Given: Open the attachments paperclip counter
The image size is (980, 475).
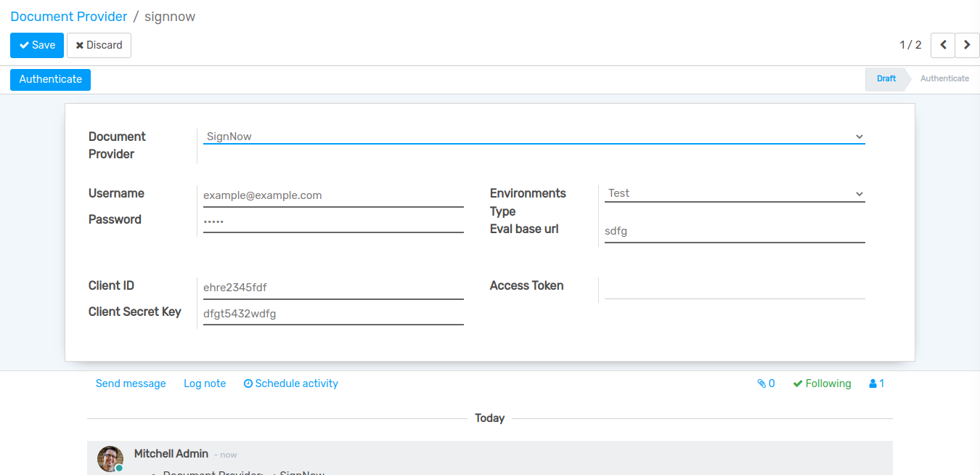Looking at the screenshot, I should (766, 383).
